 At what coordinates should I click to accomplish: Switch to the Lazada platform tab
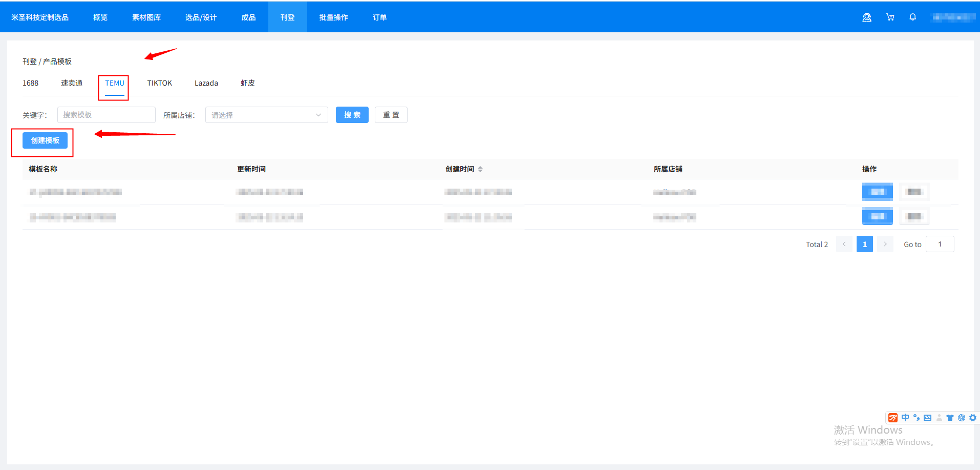pyautogui.click(x=206, y=83)
